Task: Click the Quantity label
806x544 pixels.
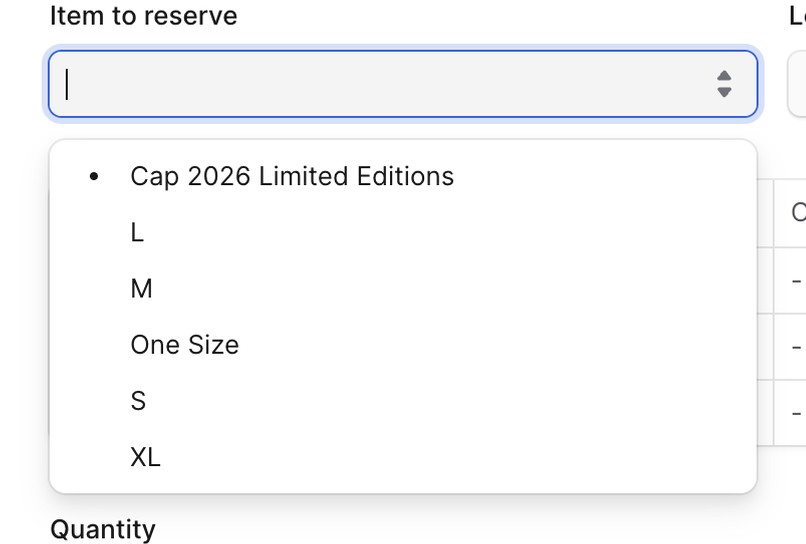Action: click(x=103, y=529)
